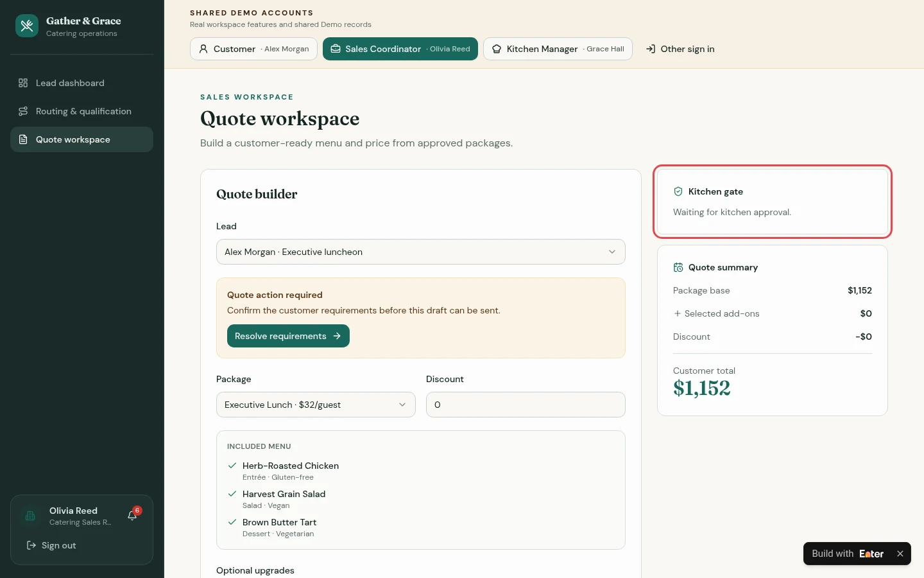Open notifications bell with 6 badge
Screen dimensions: 924x578
coord(133,515)
